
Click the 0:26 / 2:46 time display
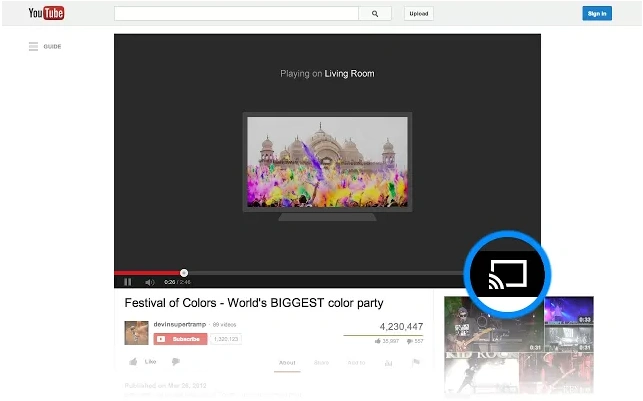177,282
